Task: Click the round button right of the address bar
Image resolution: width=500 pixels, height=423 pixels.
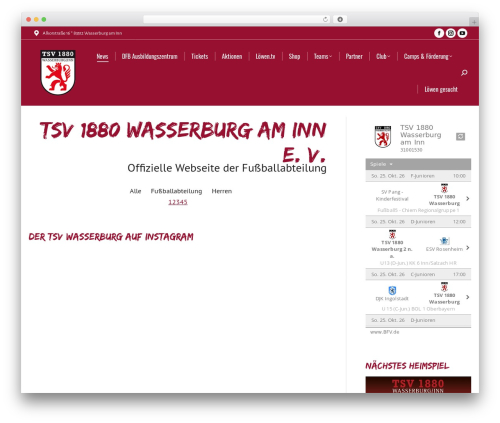Action: click(340, 19)
